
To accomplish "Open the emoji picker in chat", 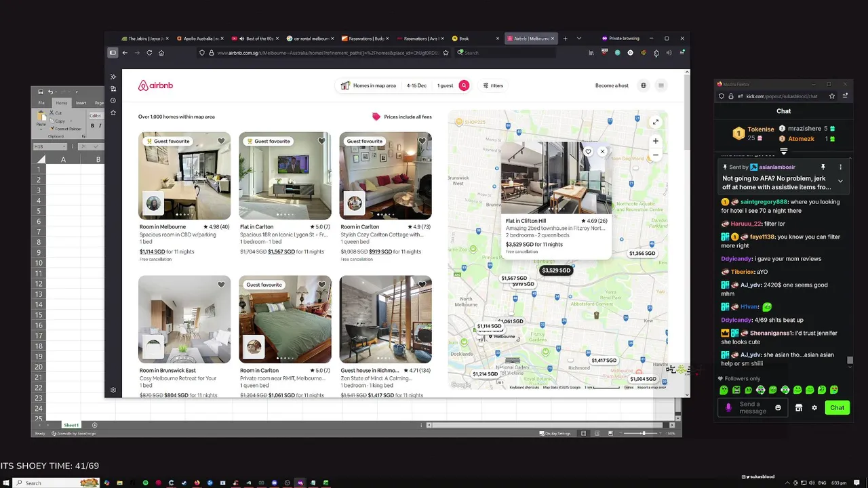I will click(x=778, y=407).
